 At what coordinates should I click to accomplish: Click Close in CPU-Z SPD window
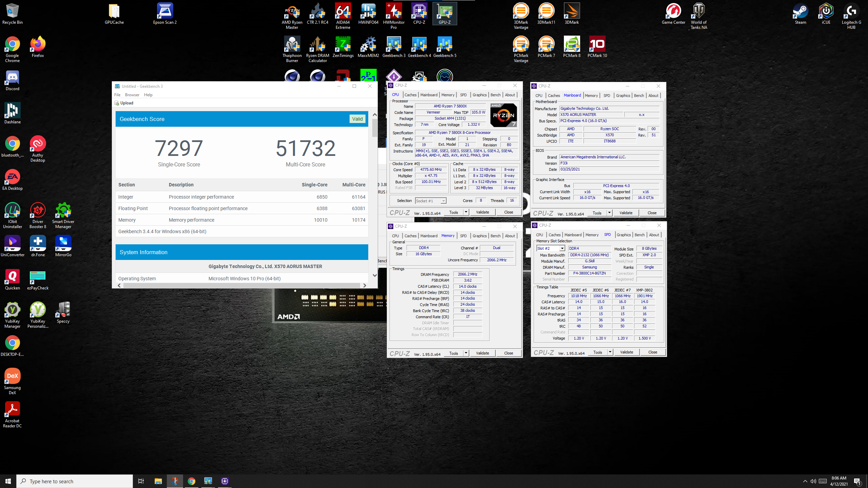point(653,352)
